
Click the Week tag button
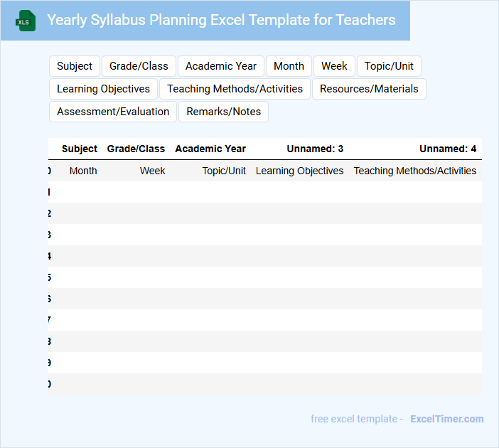334,66
